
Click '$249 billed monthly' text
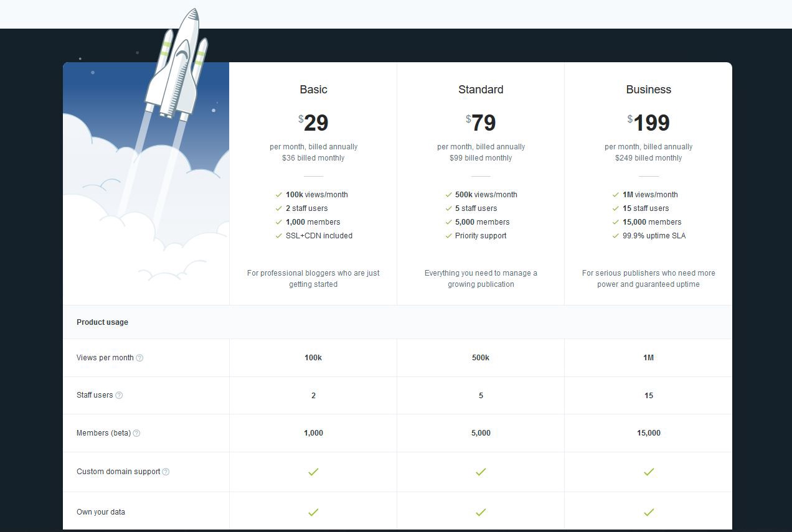click(649, 158)
